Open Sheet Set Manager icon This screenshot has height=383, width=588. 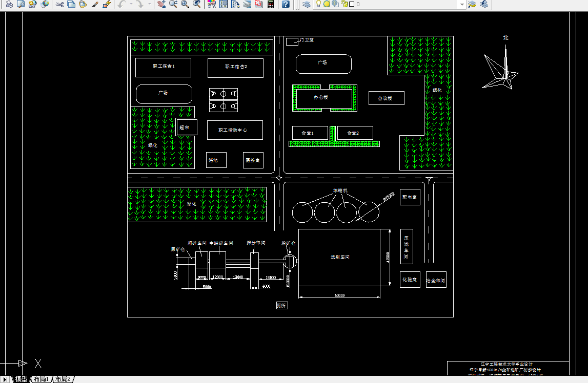point(247,4)
